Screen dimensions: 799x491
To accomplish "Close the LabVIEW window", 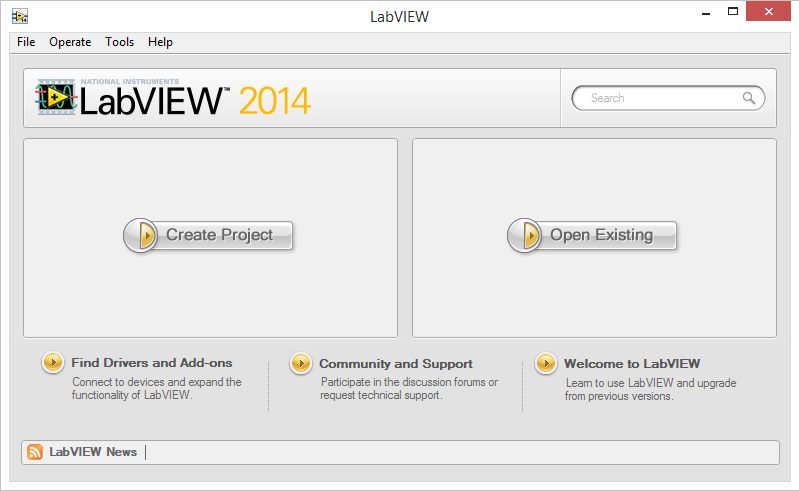I will click(x=768, y=11).
